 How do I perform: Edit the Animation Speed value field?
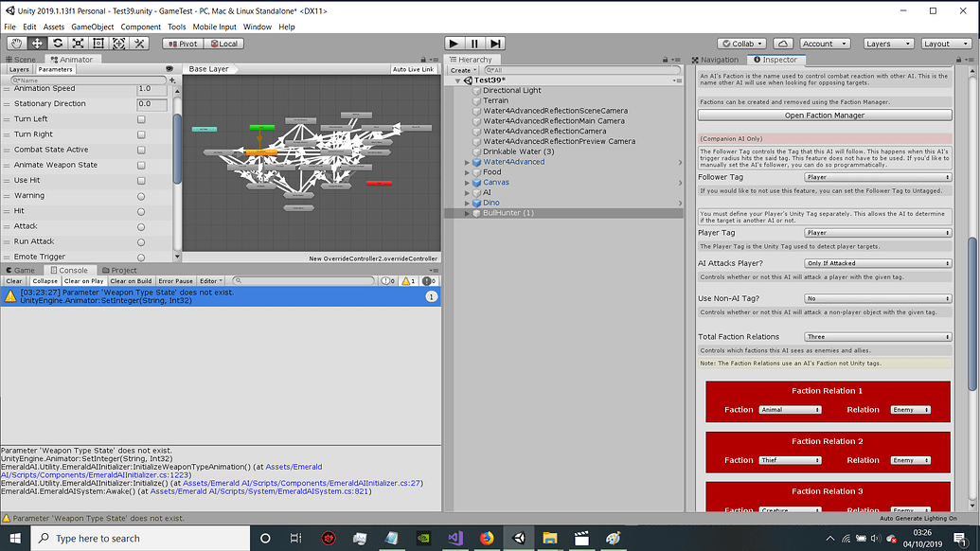[151, 89]
